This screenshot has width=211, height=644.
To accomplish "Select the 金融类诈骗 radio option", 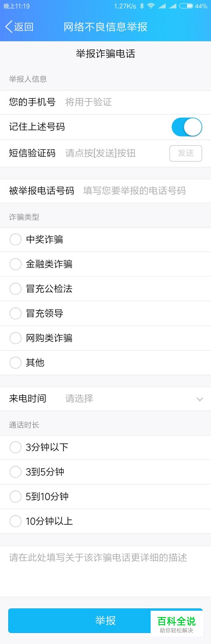I will pyautogui.click(x=16, y=264).
